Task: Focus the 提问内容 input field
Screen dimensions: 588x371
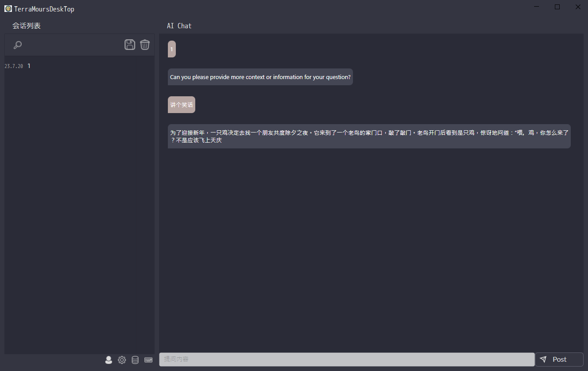Action: (x=347, y=360)
